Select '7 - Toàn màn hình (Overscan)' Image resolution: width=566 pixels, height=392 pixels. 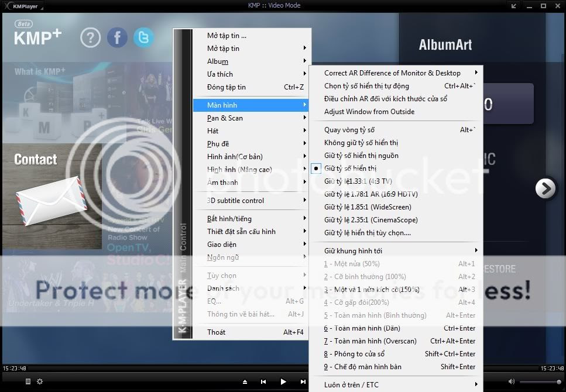[397, 341]
